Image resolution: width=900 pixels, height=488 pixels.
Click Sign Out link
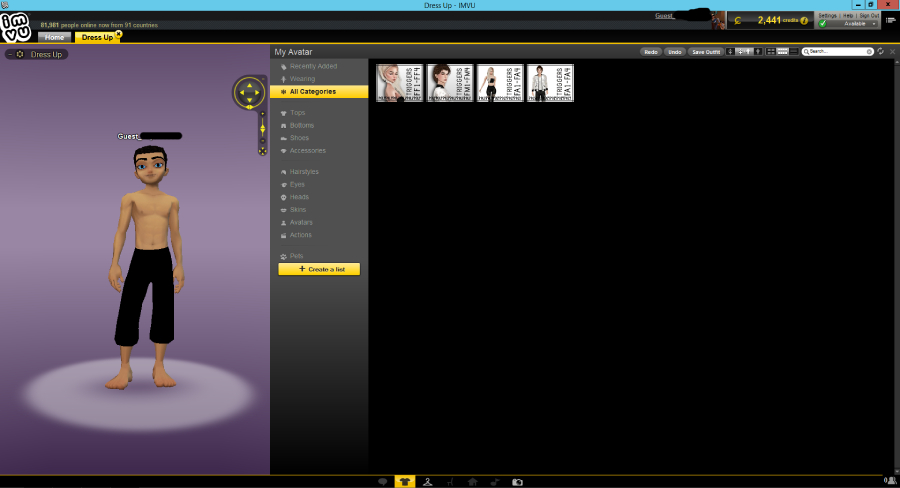click(869, 16)
